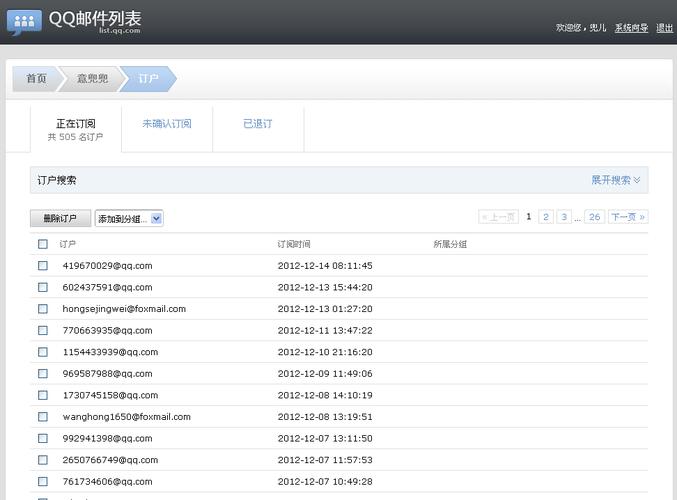Screen dimensions: 677x500
Task: Click timestamp 2012-12-10 21:16:20
Action: tap(325, 352)
